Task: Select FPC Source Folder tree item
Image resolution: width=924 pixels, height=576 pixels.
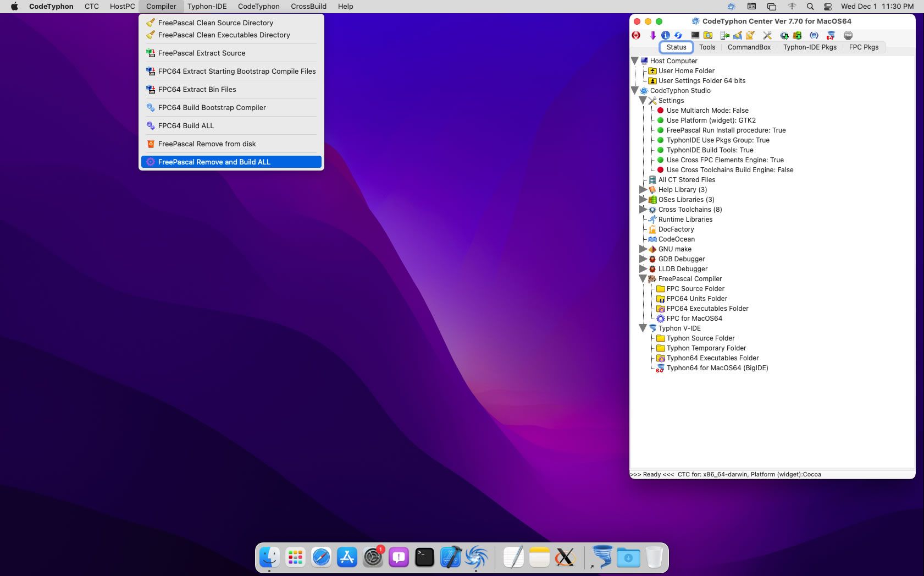Action: click(x=690, y=289)
